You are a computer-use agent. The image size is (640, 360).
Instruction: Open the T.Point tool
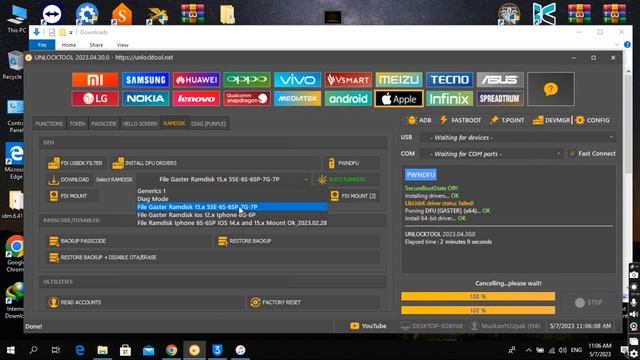click(x=507, y=120)
